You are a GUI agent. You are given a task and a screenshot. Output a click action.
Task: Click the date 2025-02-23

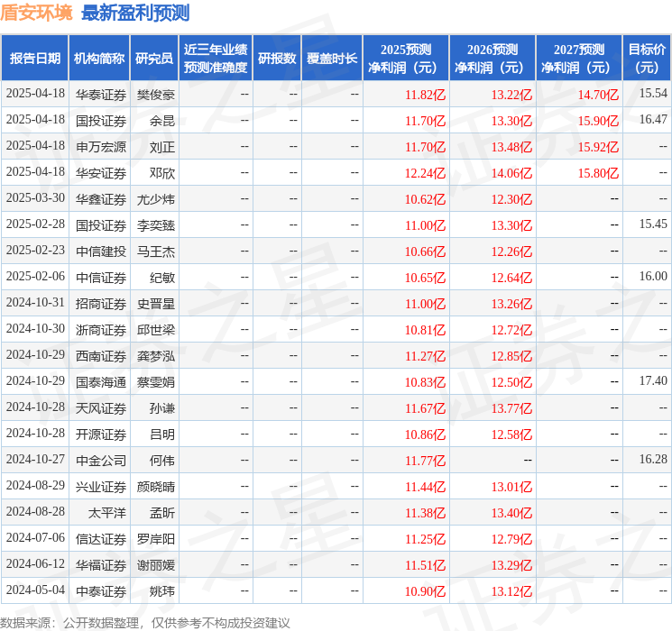click(x=35, y=250)
